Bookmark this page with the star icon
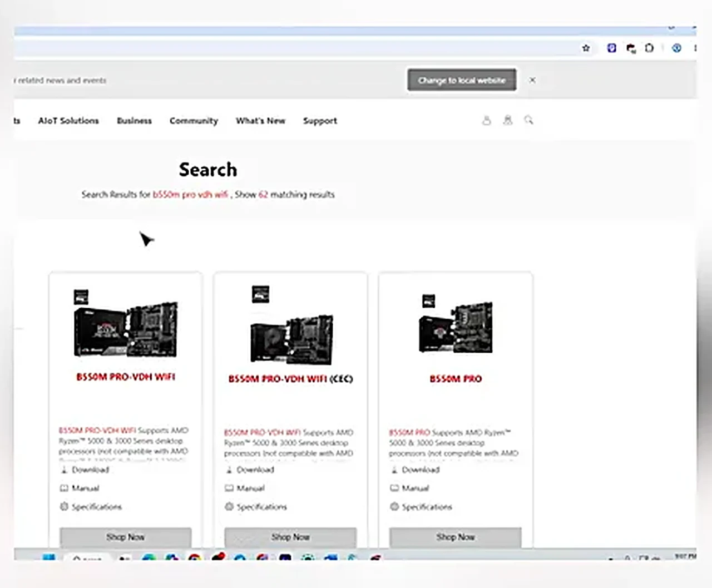Image resolution: width=712 pixels, height=588 pixels. 586,48
